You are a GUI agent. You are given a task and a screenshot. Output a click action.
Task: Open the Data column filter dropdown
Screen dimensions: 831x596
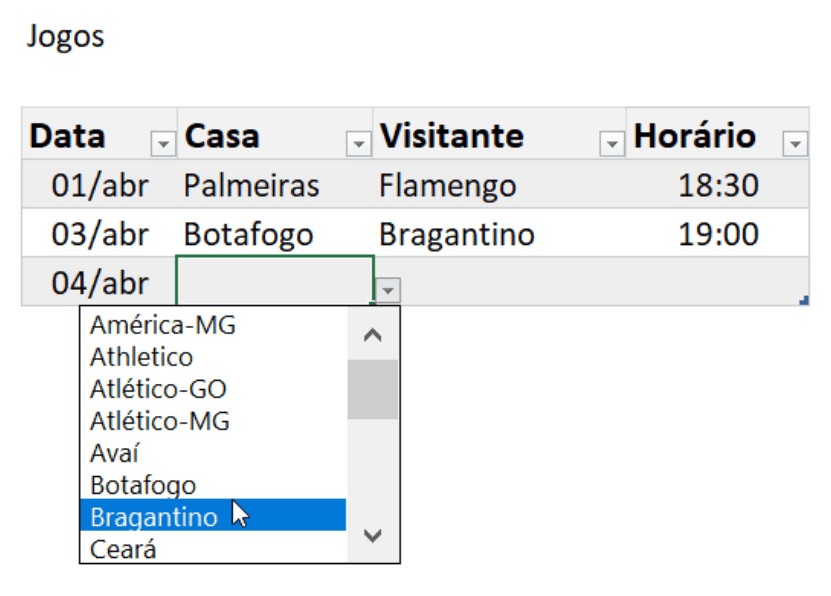tap(163, 144)
